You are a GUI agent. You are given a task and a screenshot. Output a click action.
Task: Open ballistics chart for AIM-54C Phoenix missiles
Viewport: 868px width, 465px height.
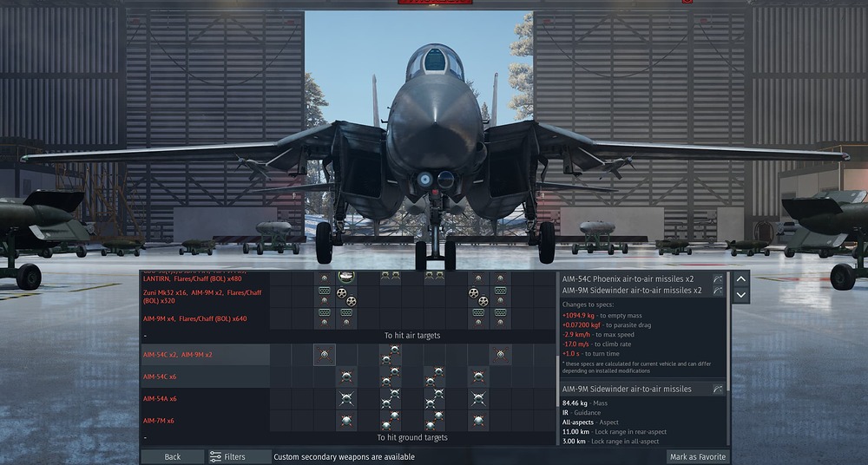click(718, 279)
